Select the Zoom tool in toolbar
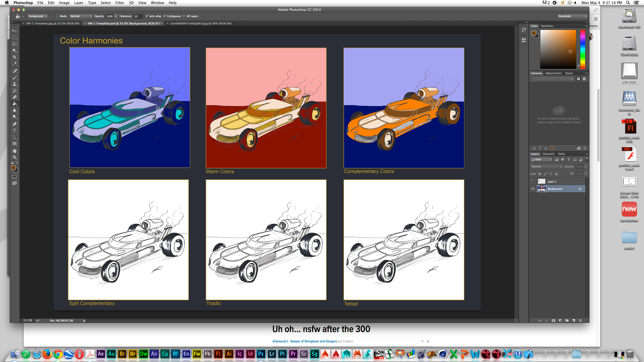Screen dimensions: 644x362 15,157
